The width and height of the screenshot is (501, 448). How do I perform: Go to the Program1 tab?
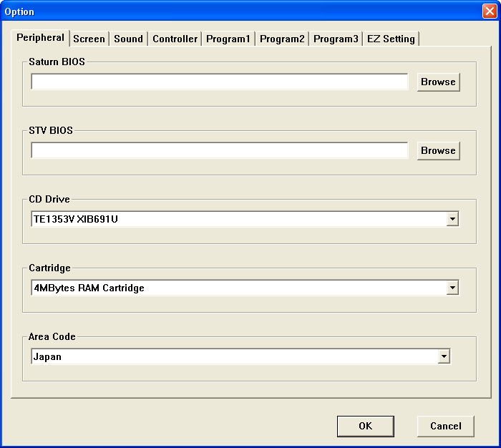pos(228,39)
